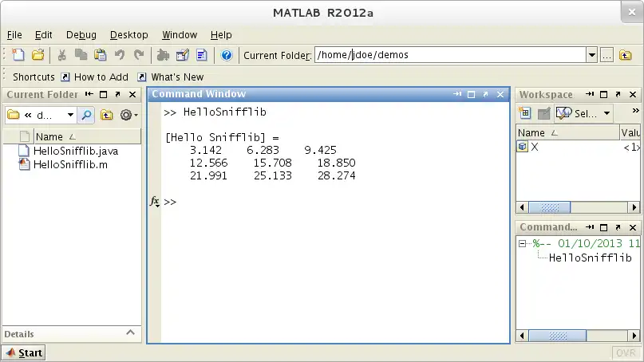Maximize the Command Window panel
Screen dimensions: 644x362
472,94
